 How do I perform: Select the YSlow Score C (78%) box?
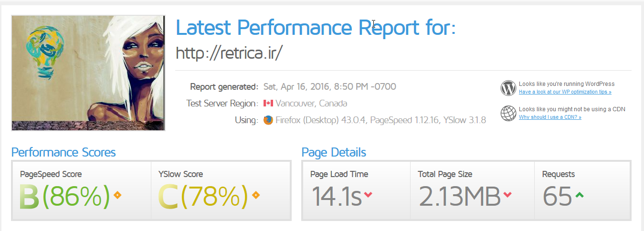point(221,190)
